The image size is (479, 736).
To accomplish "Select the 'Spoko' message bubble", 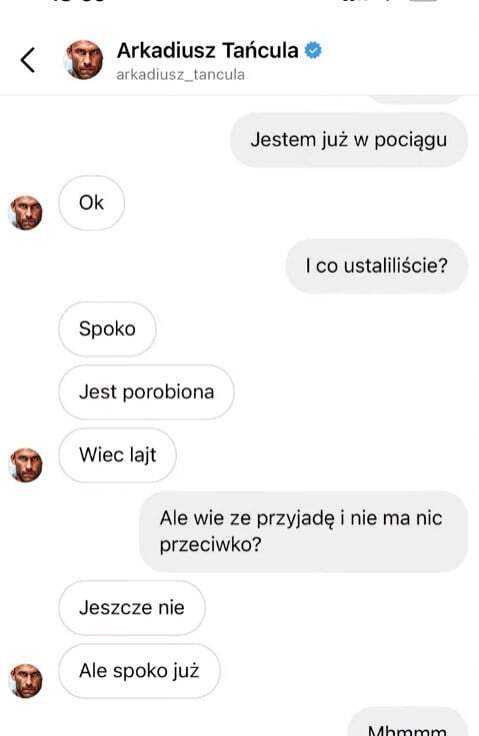I will tap(107, 329).
